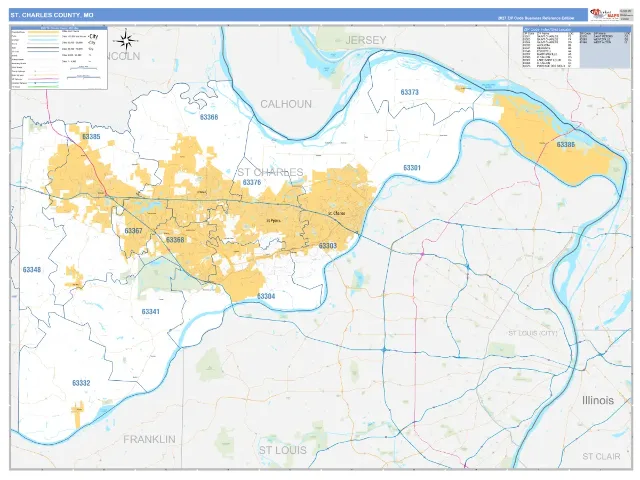The height and width of the screenshot is (480, 640).
Task: Click the map legend box header
Action: tap(59, 28)
